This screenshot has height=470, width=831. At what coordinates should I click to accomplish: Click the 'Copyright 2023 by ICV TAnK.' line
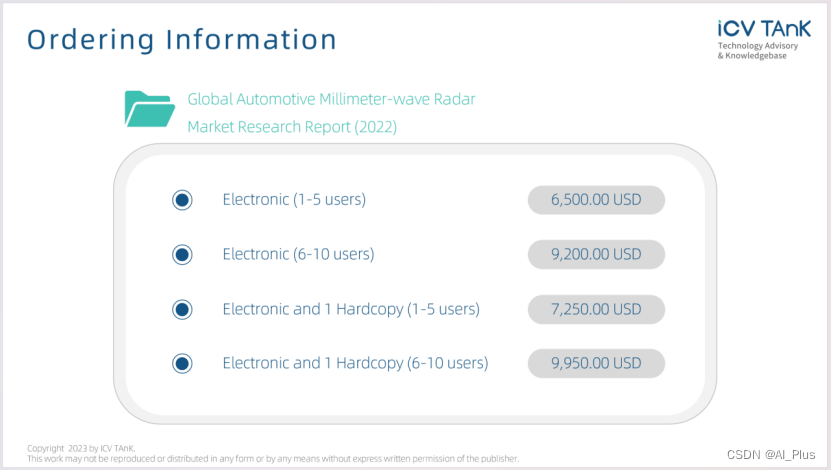coord(81,448)
